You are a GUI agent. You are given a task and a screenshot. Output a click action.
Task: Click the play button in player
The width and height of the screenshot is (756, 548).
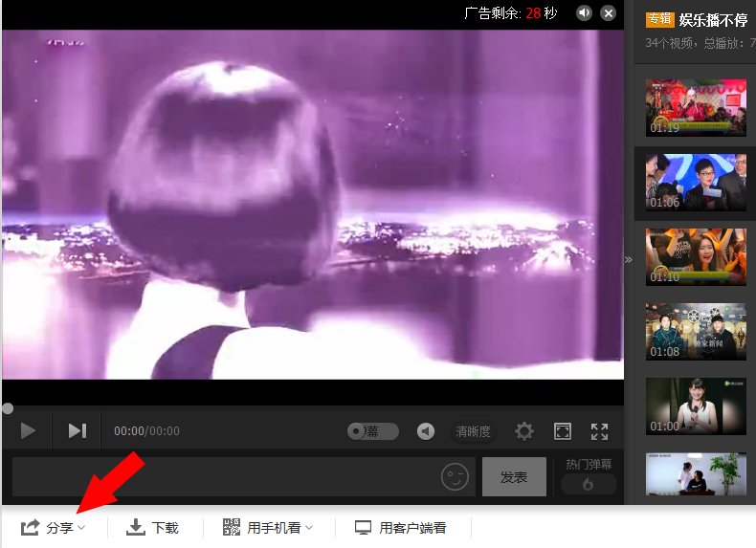tap(28, 431)
